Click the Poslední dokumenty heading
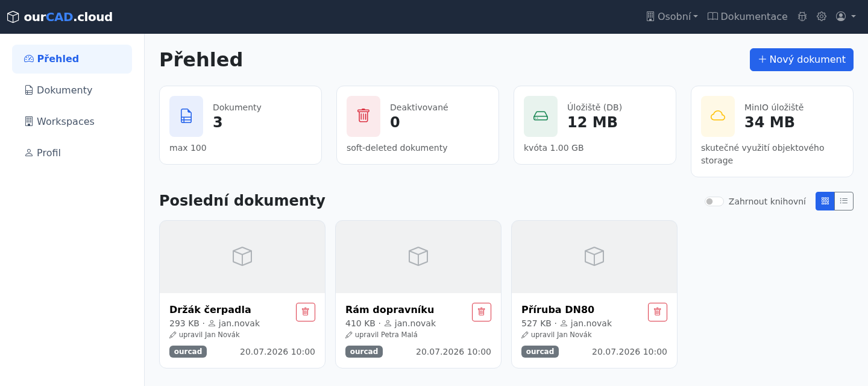Screen dimensions: 868x386 pyautogui.click(x=242, y=201)
